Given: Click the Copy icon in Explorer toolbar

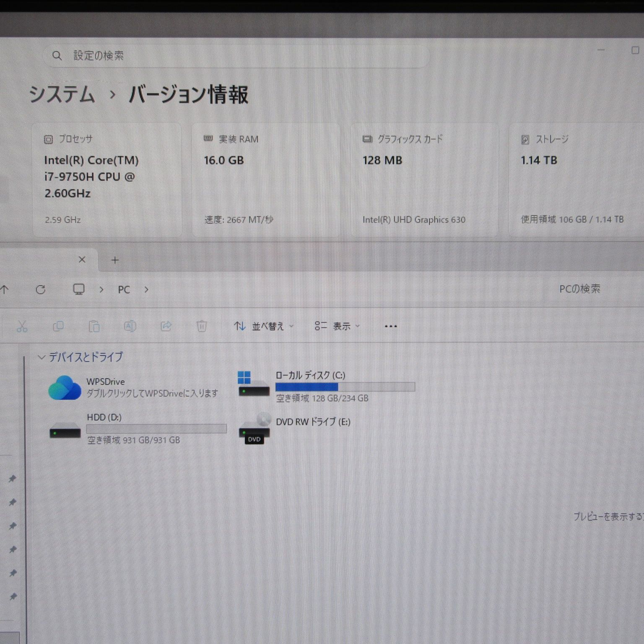Looking at the screenshot, I should click(58, 326).
